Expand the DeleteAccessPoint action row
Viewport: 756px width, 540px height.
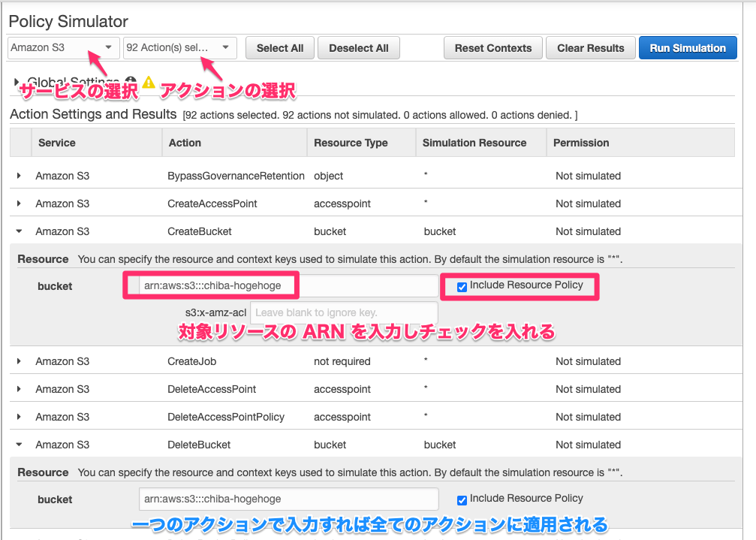tap(19, 388)
